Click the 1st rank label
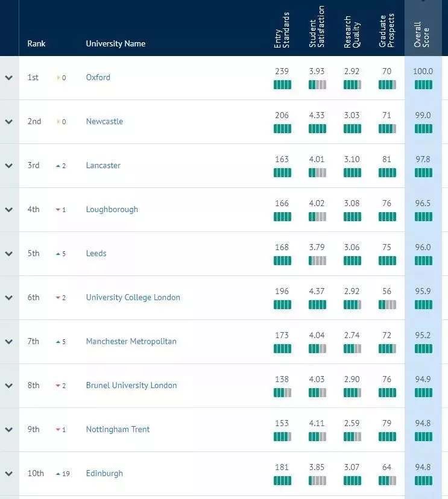 point(33,77)
